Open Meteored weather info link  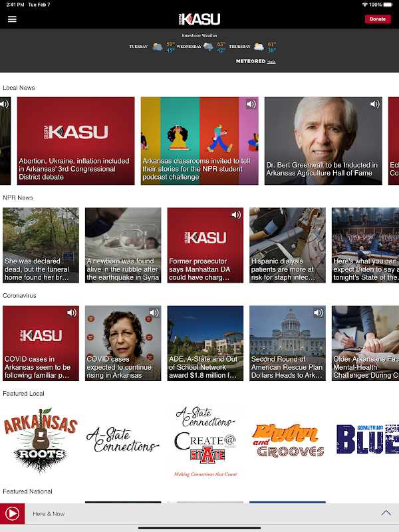[271, 62]
